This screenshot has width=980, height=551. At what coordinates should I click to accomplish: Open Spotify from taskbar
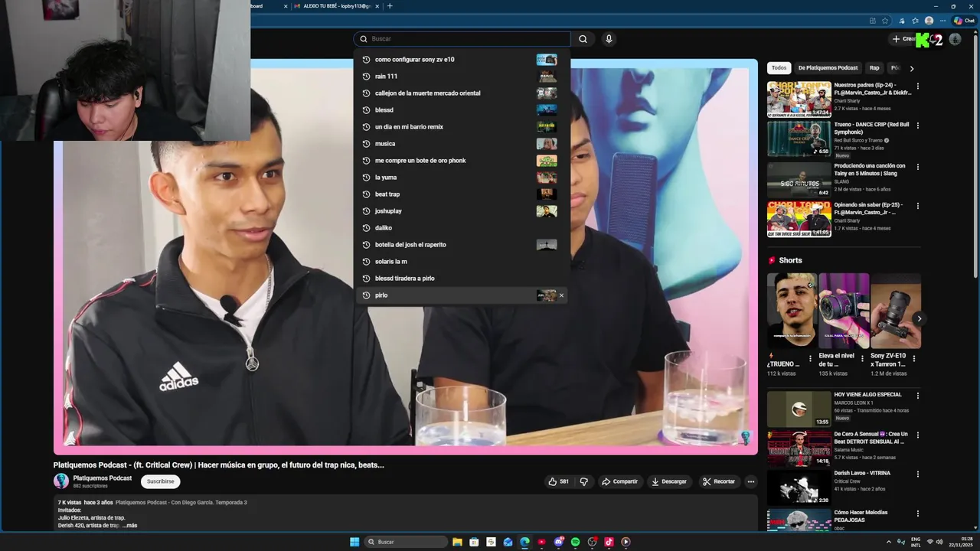575,542
